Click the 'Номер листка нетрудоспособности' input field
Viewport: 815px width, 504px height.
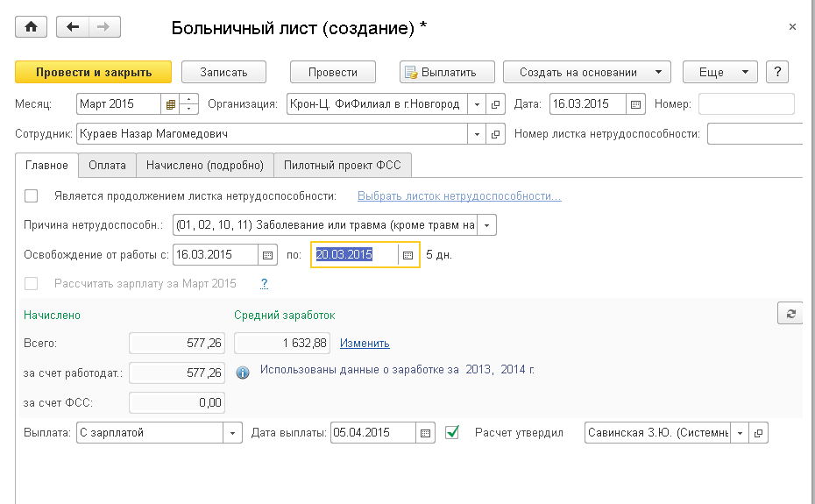pos(755,135)
